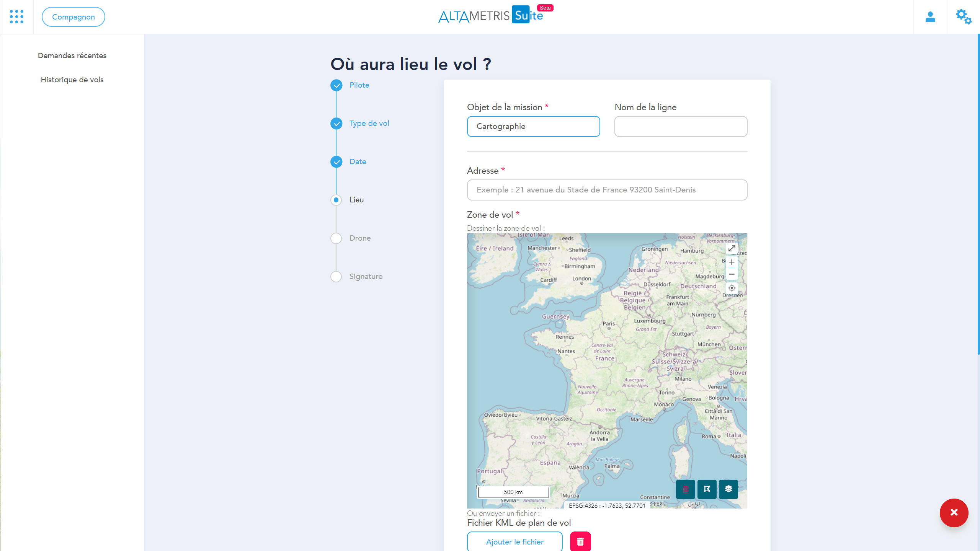Center the map on current location

tap(732, 288)
